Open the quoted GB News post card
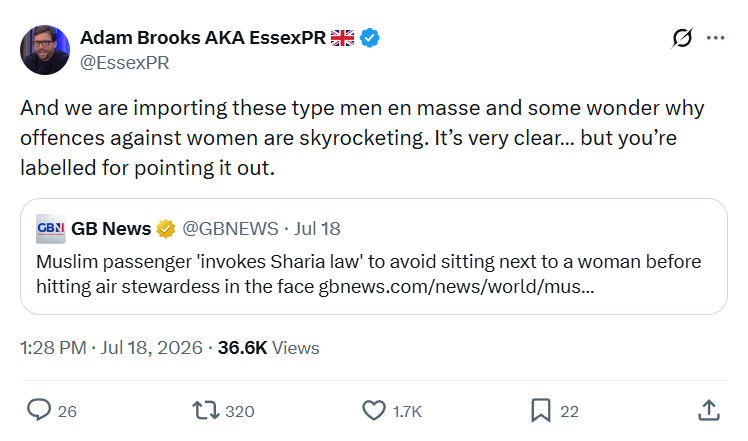Viewport: 748px width, 441px height. [x=374, y=256]
